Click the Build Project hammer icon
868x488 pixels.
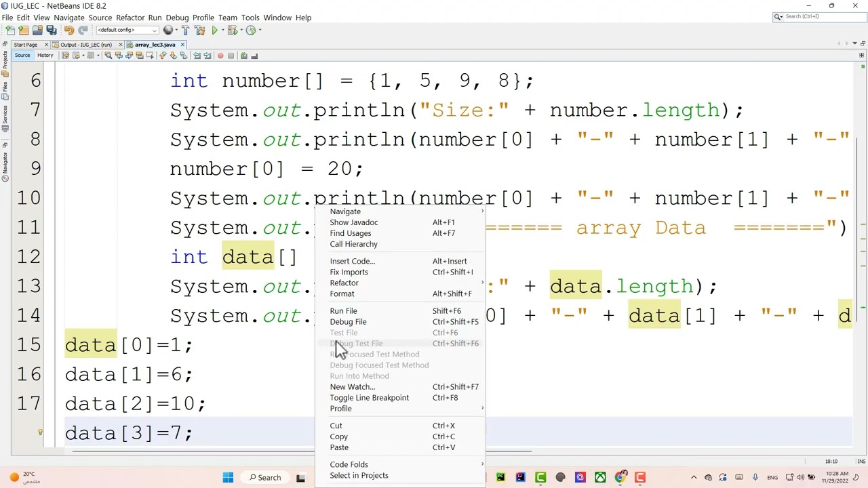pos(185,30)
